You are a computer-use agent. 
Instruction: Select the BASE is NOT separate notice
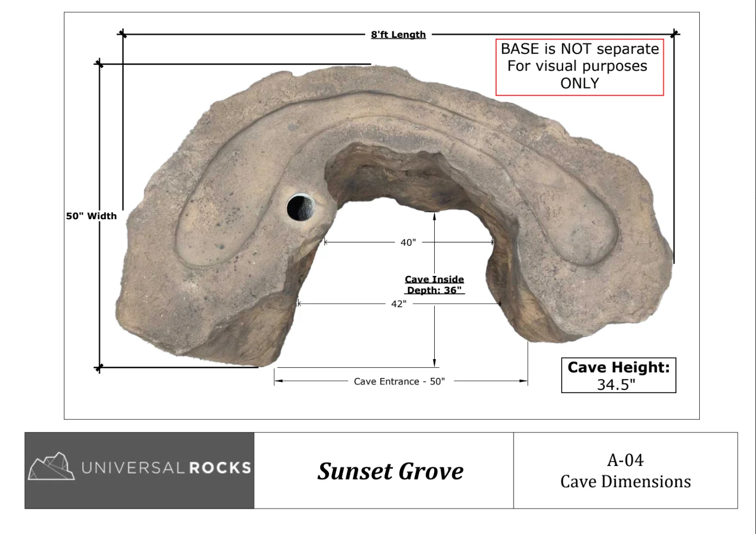(x=579, y=67)
